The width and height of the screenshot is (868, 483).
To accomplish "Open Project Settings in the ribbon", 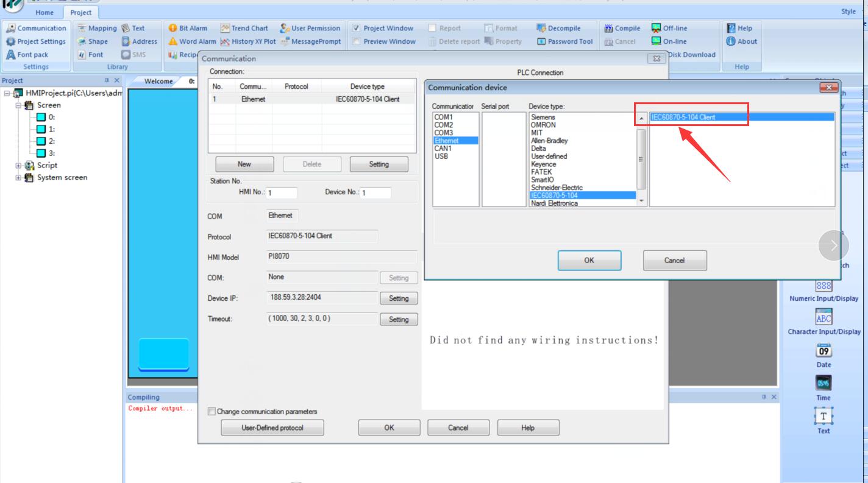I will coord(35,41).
